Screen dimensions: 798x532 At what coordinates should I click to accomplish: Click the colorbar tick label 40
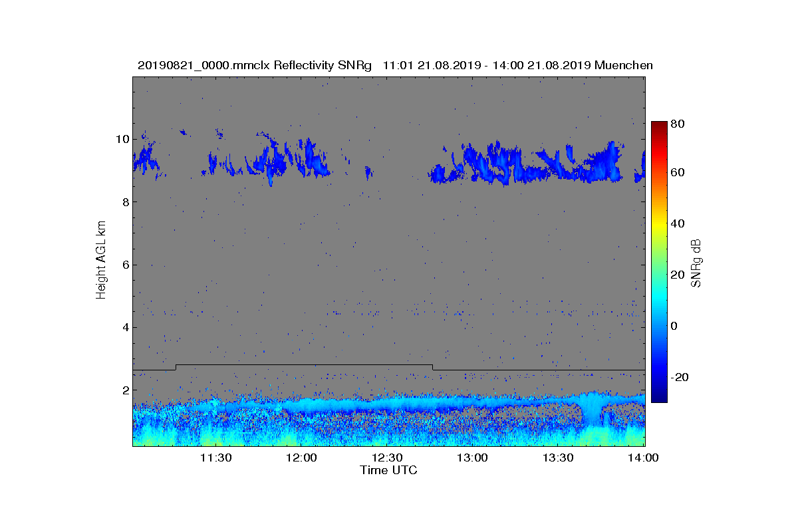(x=678, y=223)
